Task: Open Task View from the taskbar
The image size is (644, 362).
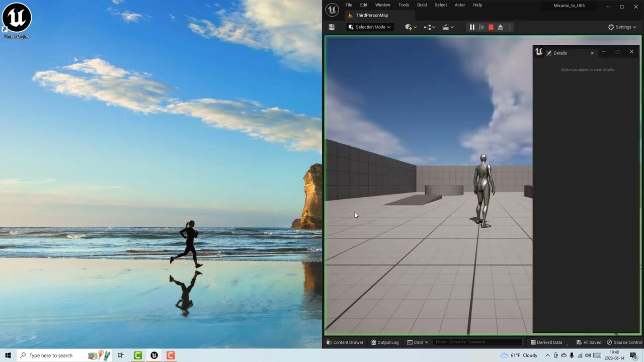Action: coord(121,355)
